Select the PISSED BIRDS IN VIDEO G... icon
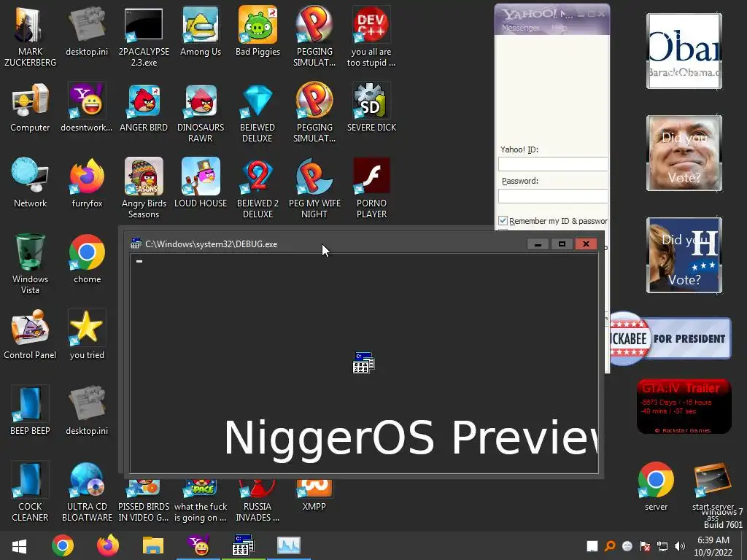Viewport: 747px width, 560px height. tap(144, 500)
